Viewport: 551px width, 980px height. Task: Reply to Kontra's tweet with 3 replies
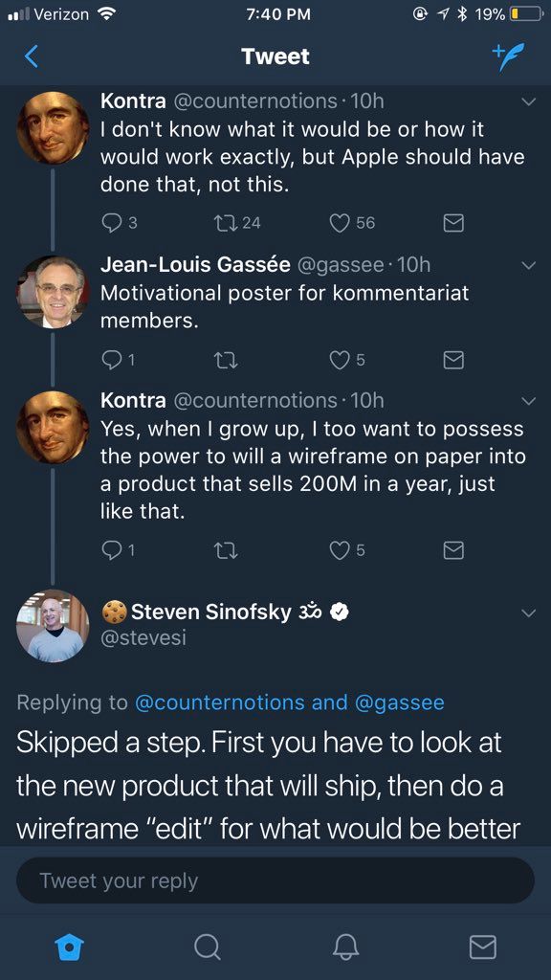[x=119, y=222]
